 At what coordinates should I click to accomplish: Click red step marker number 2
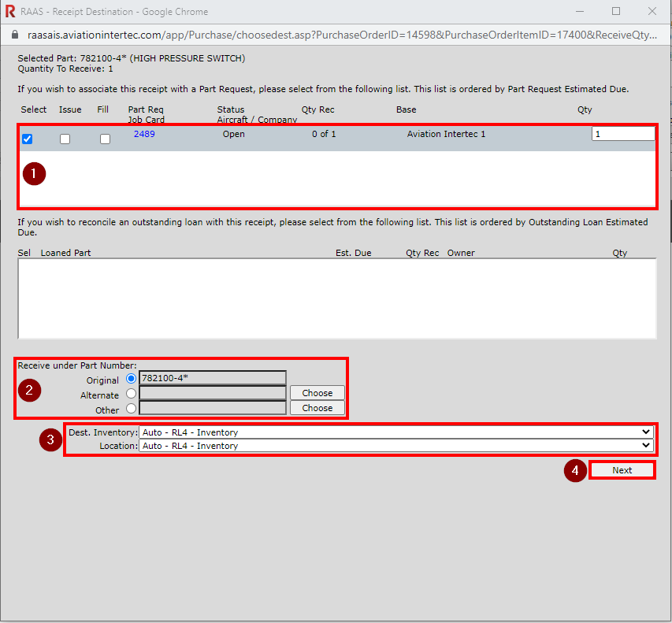[29, 391]
